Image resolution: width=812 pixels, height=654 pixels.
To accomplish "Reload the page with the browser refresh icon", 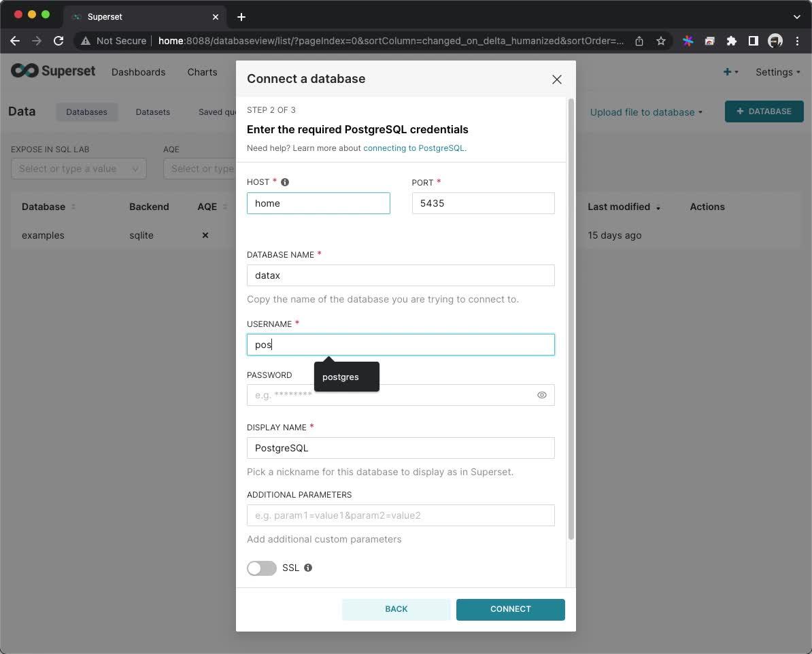I will click(58, 41).
